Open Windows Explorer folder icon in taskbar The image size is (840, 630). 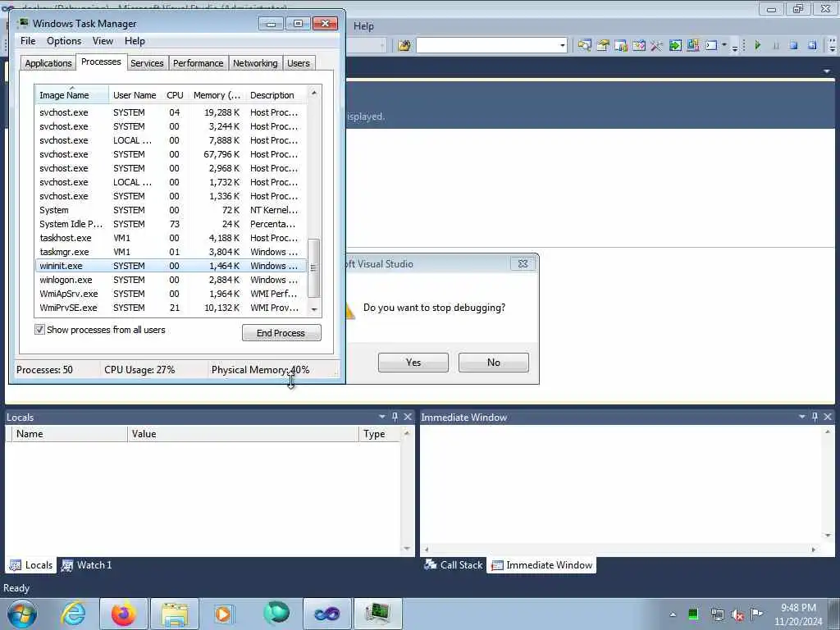pos(175,614)
